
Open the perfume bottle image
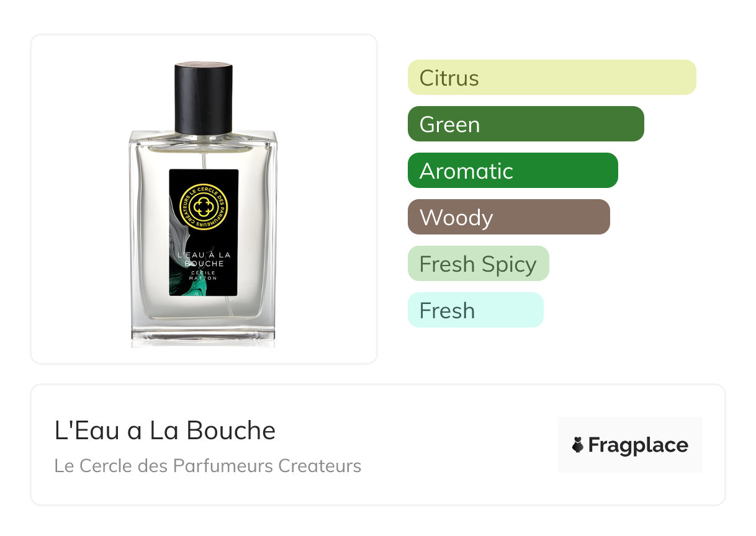tap(204, 203)
